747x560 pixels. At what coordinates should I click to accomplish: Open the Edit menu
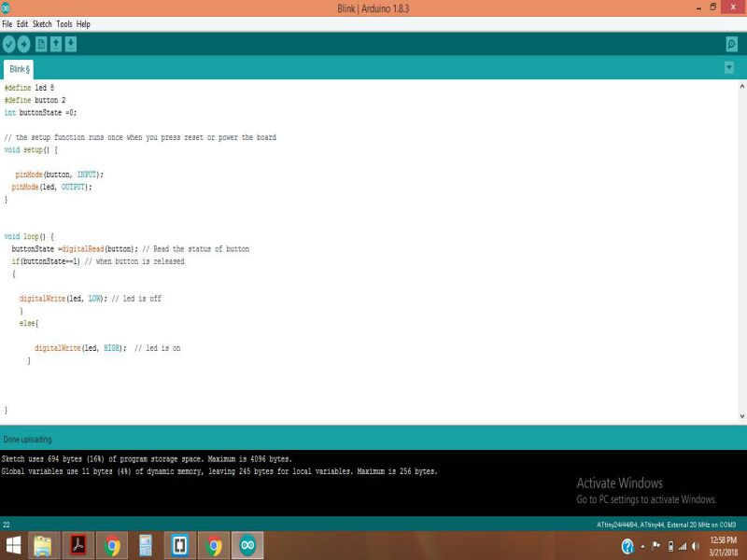[22, 24]
